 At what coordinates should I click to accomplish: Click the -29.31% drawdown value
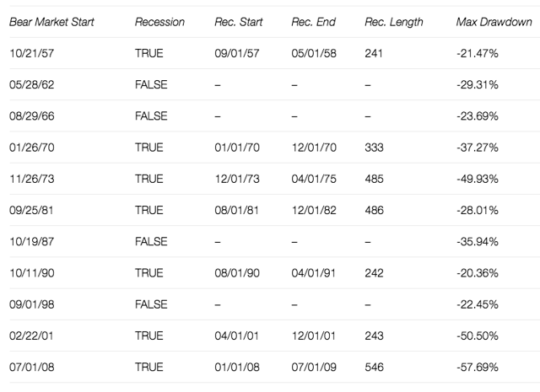478,84
